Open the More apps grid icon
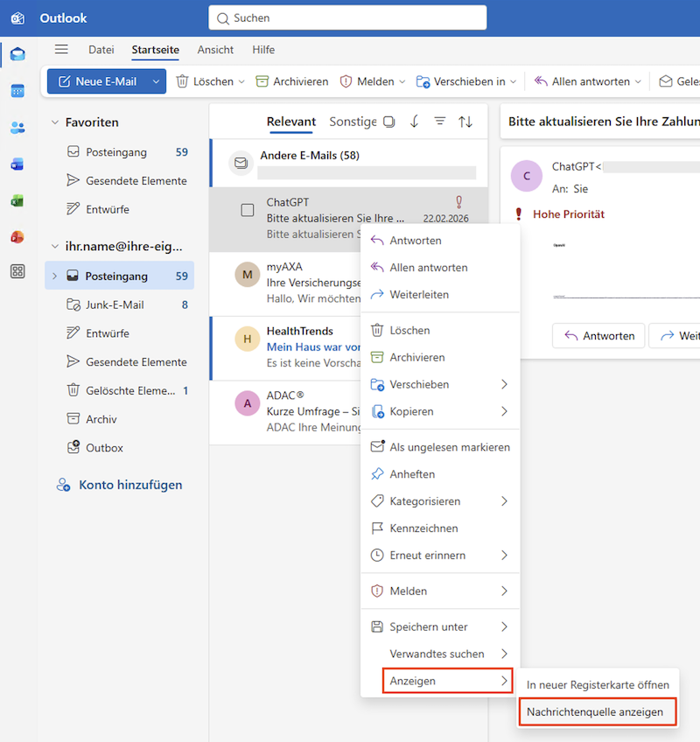700x742 pixels. pyautogui.click(x=17, y=271)
